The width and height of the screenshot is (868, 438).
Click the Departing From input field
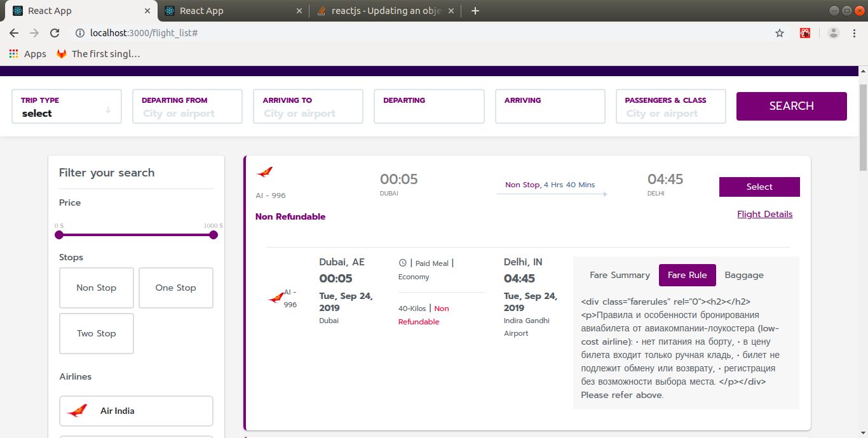point(187,113)
